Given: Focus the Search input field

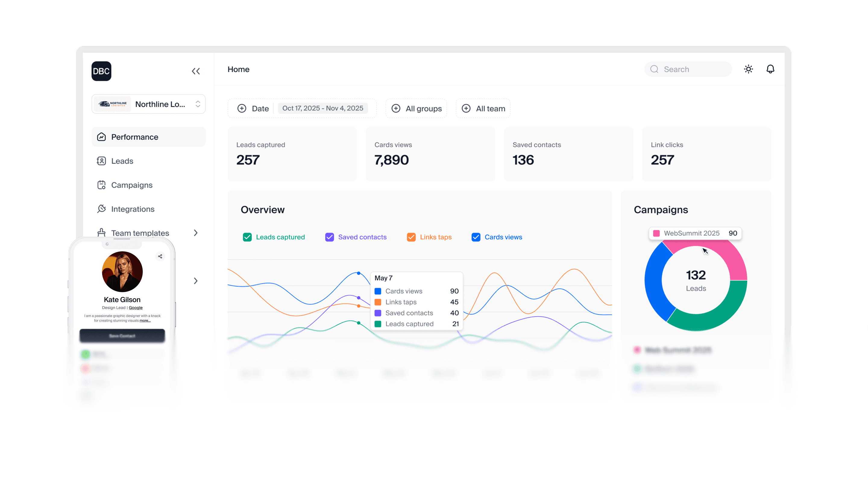Looking at the screenshot, I should pyautogui.click(x=688, y=69).
